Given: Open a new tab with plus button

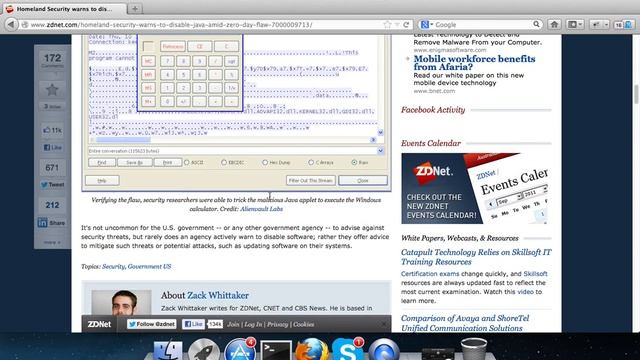Looking at the screenshot, I should (135, 9).
